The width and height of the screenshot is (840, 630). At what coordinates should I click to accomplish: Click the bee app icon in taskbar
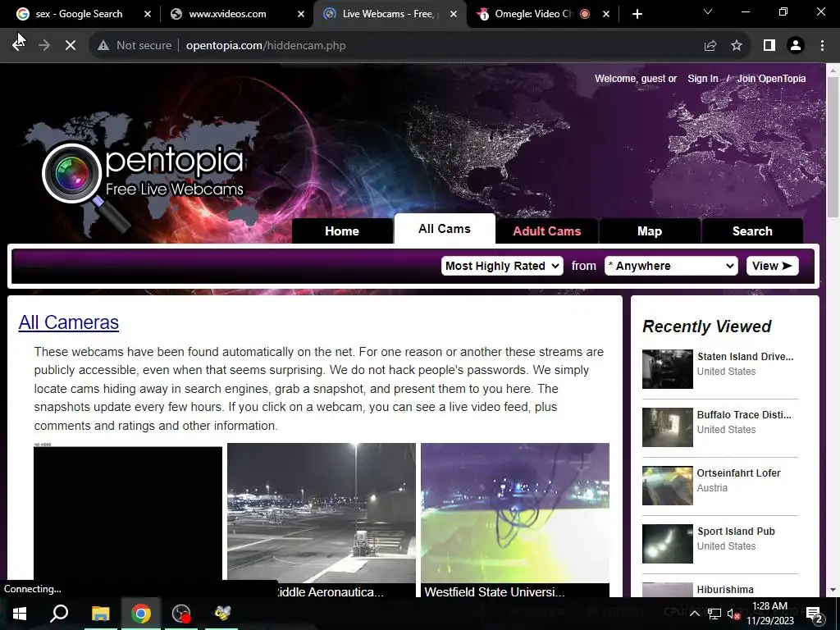222,614
